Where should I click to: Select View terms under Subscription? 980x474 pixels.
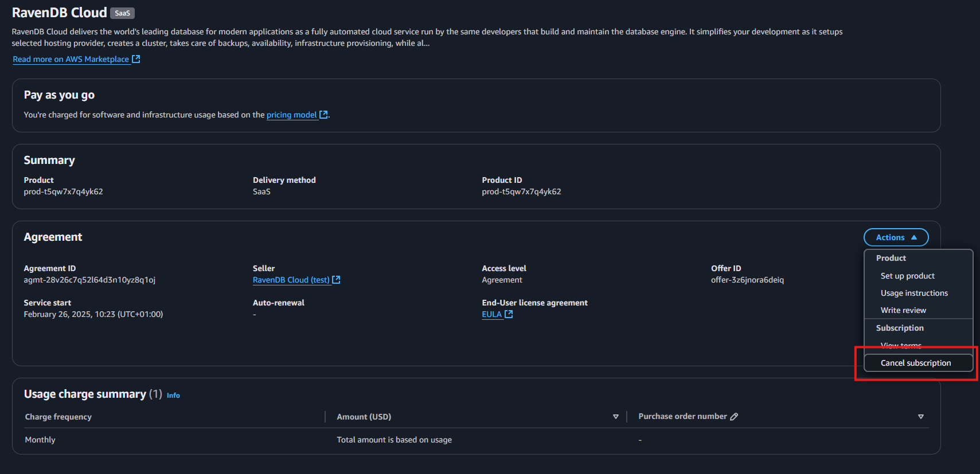point(901,346)
